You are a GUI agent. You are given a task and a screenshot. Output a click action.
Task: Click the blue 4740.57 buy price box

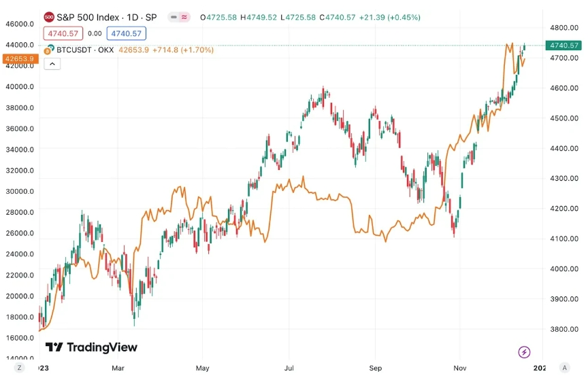click(127, 33)
